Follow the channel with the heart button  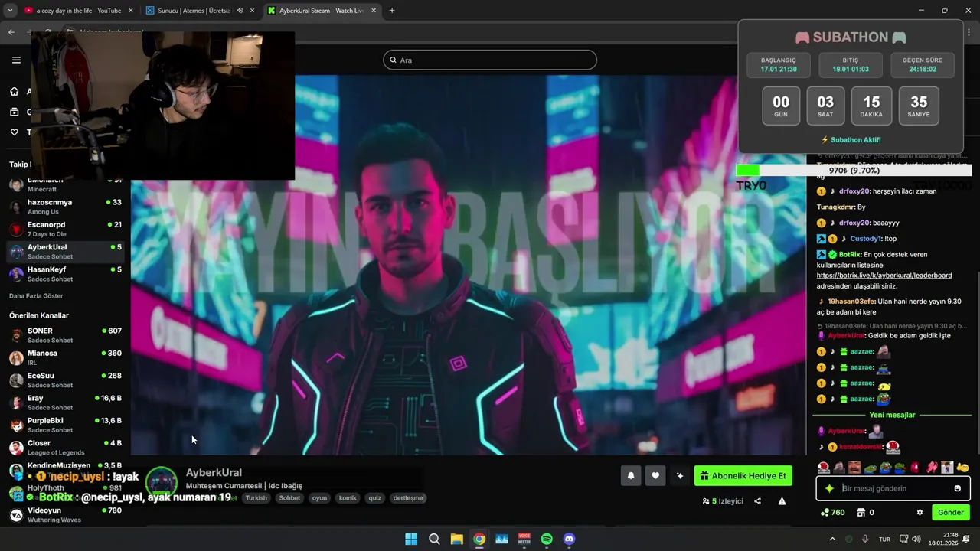[655, 476]
